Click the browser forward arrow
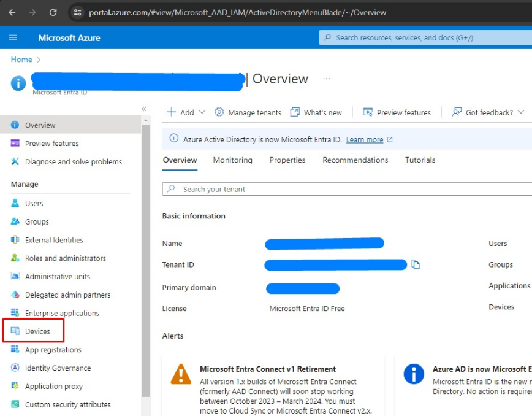 click(32, 12)
